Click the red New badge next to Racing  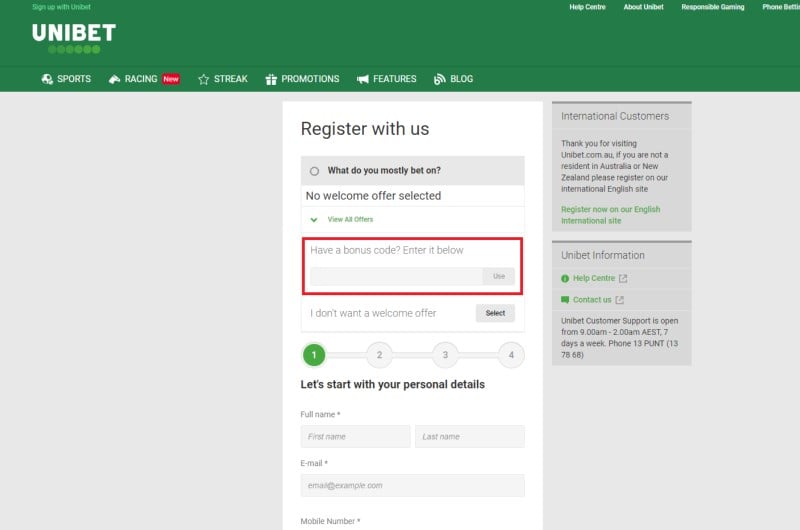point(171,79)
